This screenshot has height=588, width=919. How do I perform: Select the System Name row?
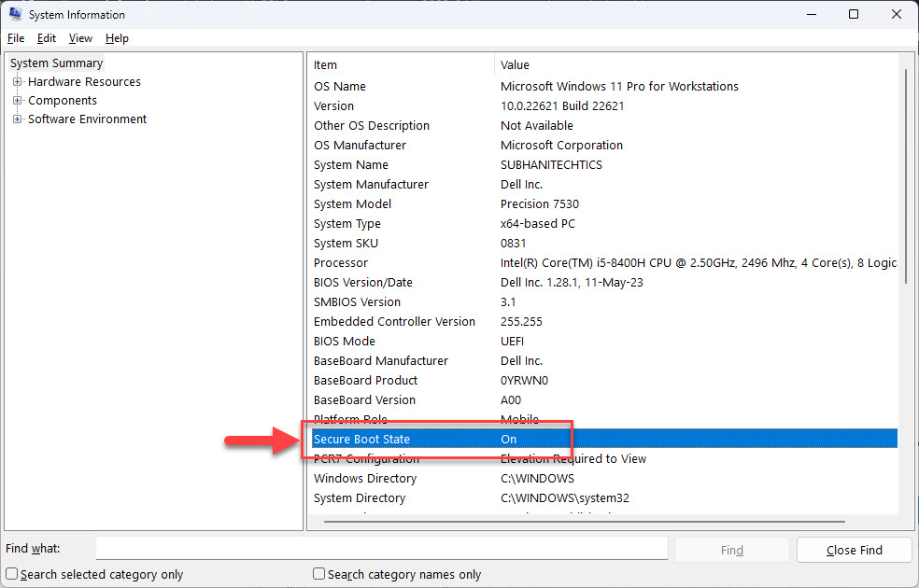click(x=604, y=164)
